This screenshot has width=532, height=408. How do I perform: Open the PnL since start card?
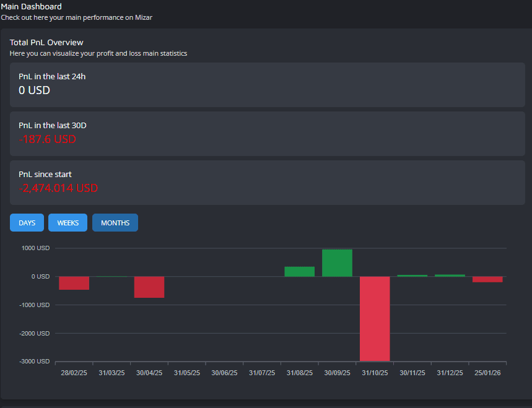point(266,183)
